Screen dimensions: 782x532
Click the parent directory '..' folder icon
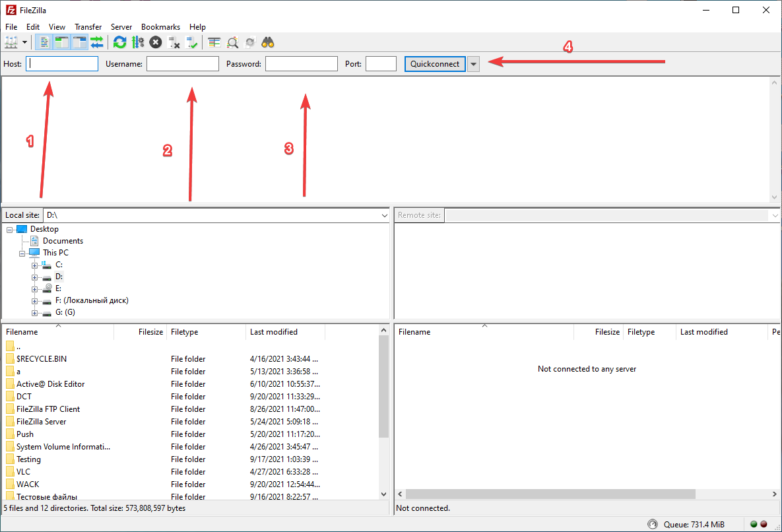tap(10, 346)
